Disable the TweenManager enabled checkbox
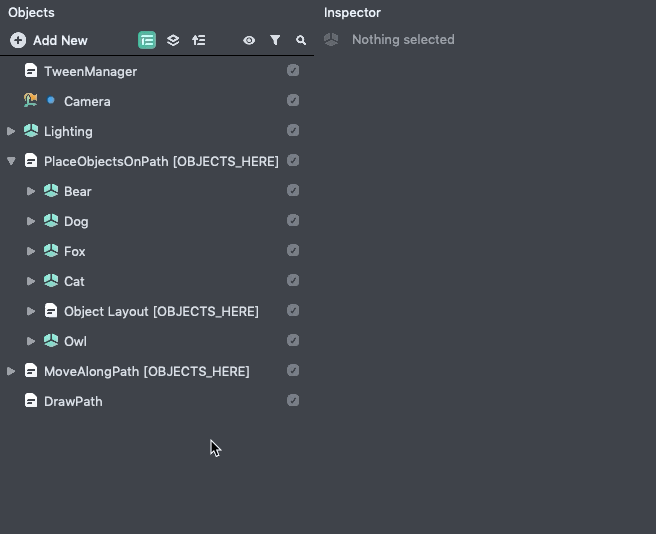Viewport: 656px width, 534px height. [x=293, y=70]
